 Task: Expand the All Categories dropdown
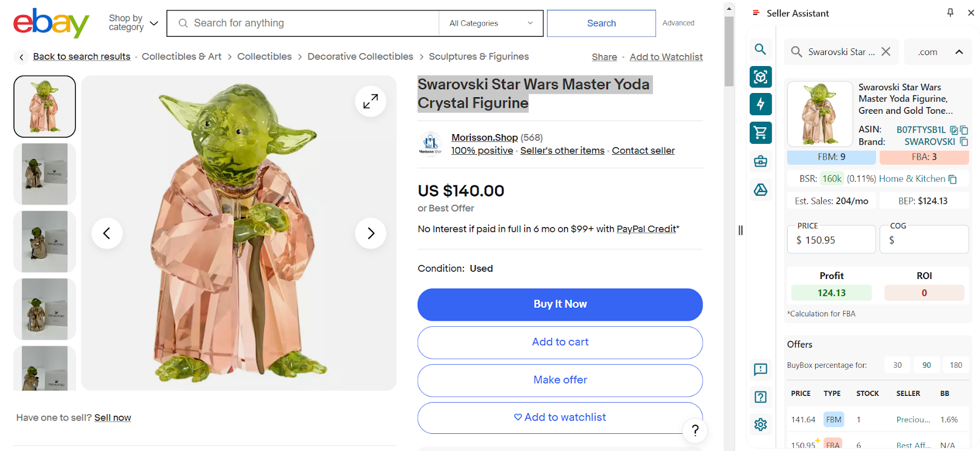coord(491,23)
